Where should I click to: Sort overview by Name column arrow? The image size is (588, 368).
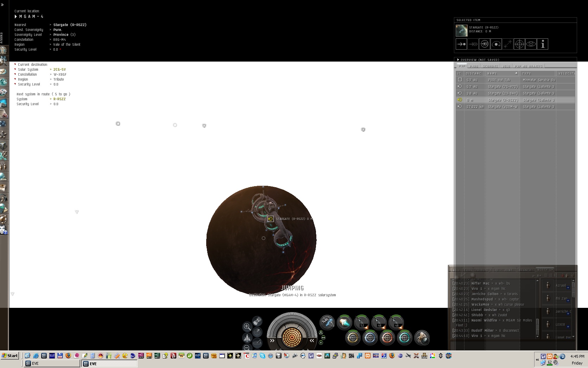point(516,73)
